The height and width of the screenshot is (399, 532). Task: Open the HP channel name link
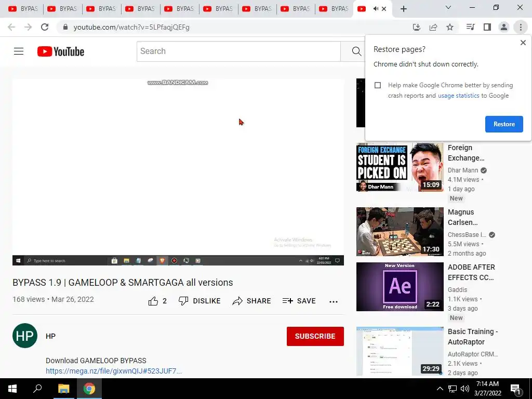50,336
